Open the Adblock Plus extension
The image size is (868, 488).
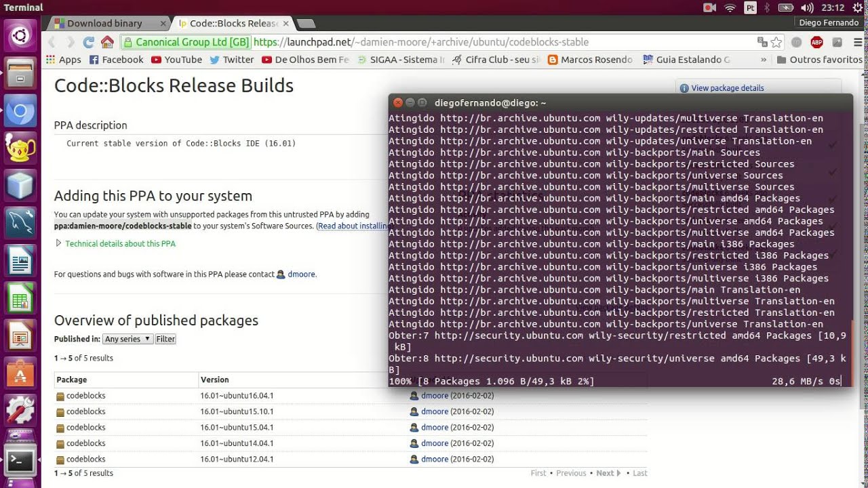pyautogui.click(x=816, y=42)
